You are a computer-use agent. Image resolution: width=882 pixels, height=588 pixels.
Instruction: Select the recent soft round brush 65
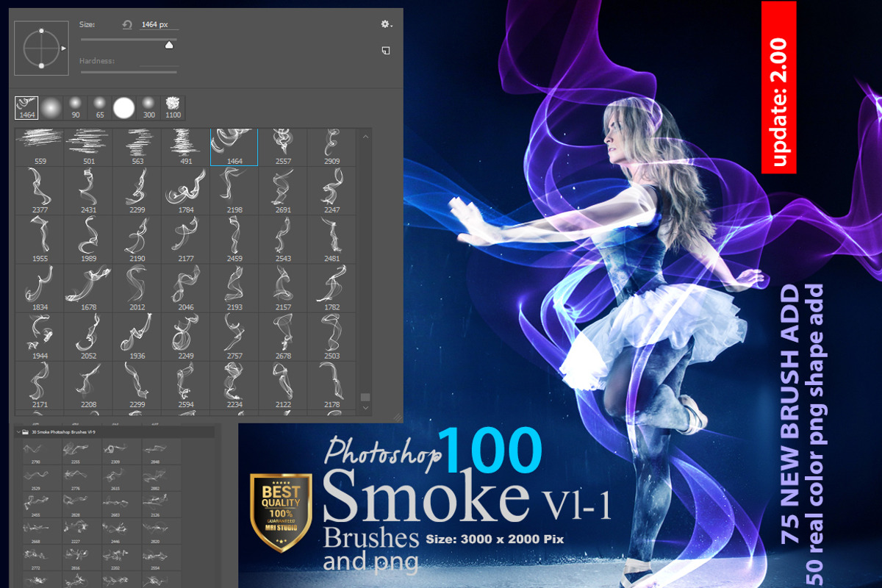pyautogui.click(x=100, y=108)
